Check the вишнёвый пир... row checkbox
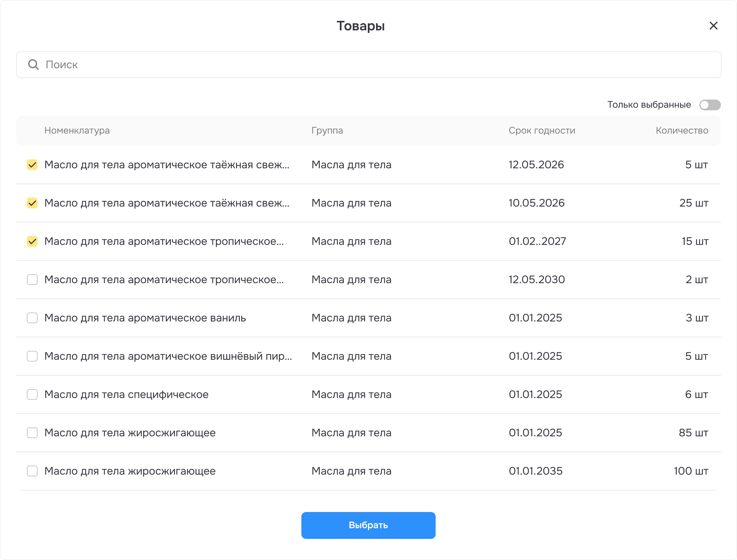737x560 pixels. pyautogui.click(x=32, y=356)
